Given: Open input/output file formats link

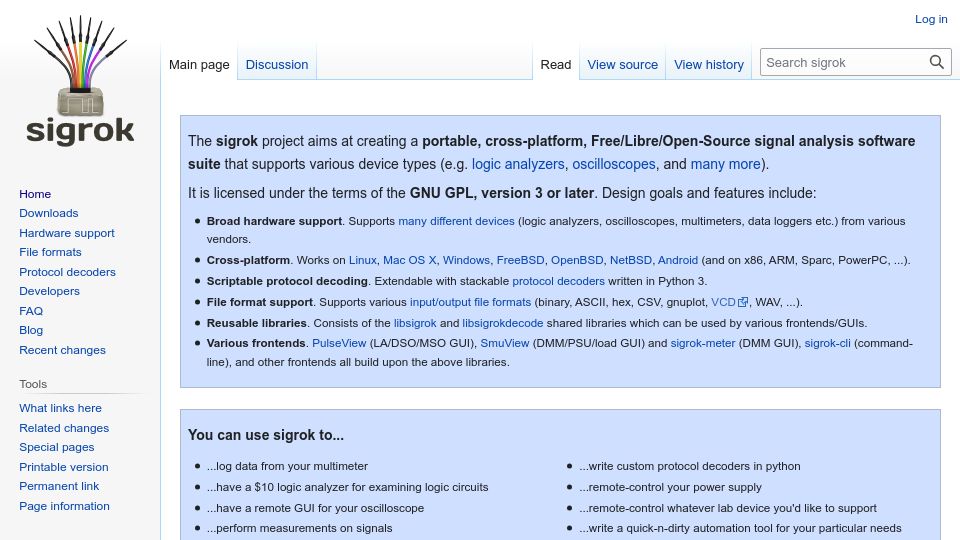Looking at the screenshot, I should pyautogui.click(x=470, y=302).
